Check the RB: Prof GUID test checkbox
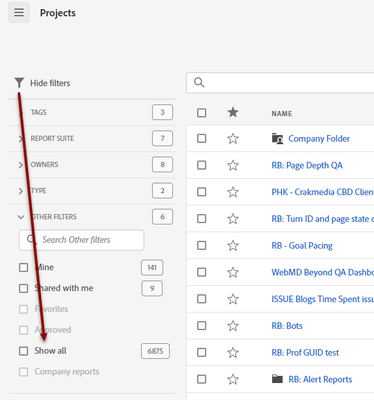The height and width of the screenshot is (400, 374). coord(202,352)
